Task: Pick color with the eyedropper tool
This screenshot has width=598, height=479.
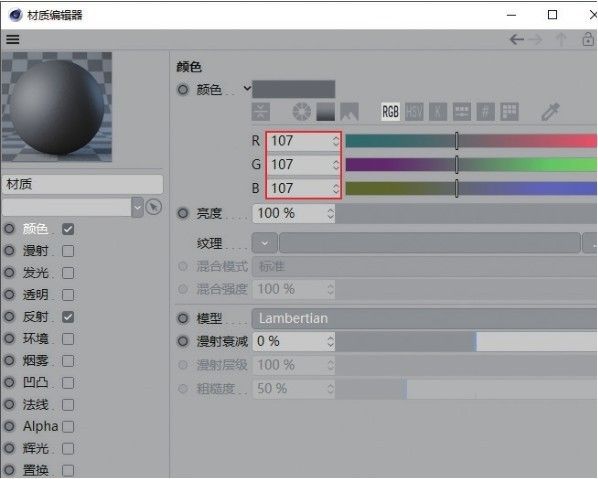Action: click(x=550, y=112)
